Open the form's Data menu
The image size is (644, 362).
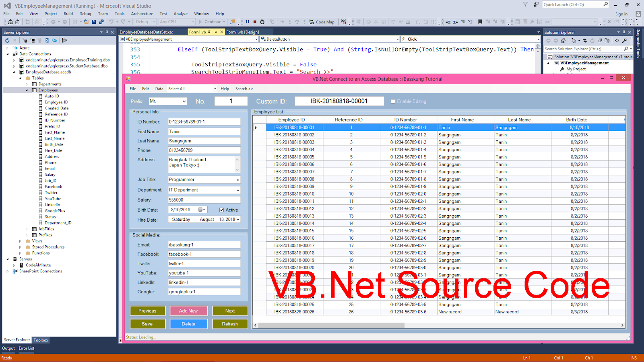159,89
